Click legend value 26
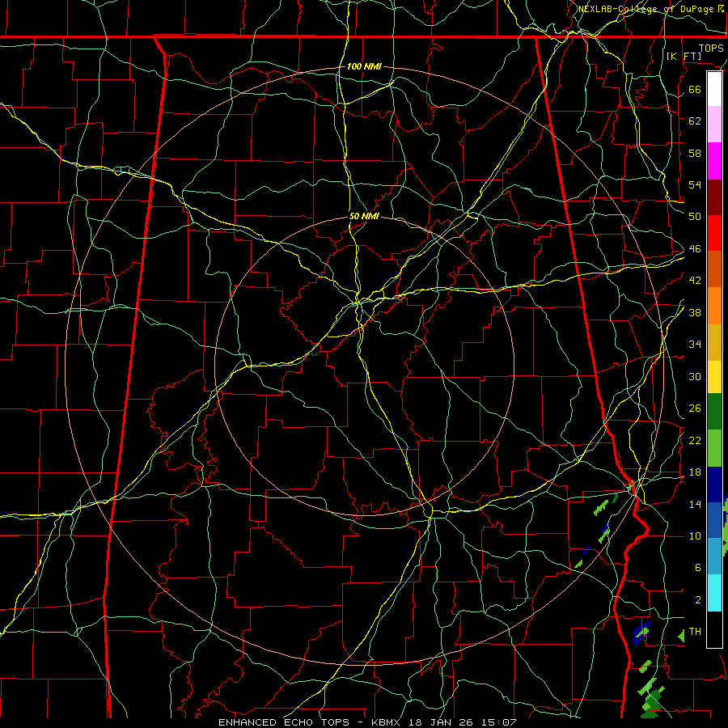 tap(695, 408)
